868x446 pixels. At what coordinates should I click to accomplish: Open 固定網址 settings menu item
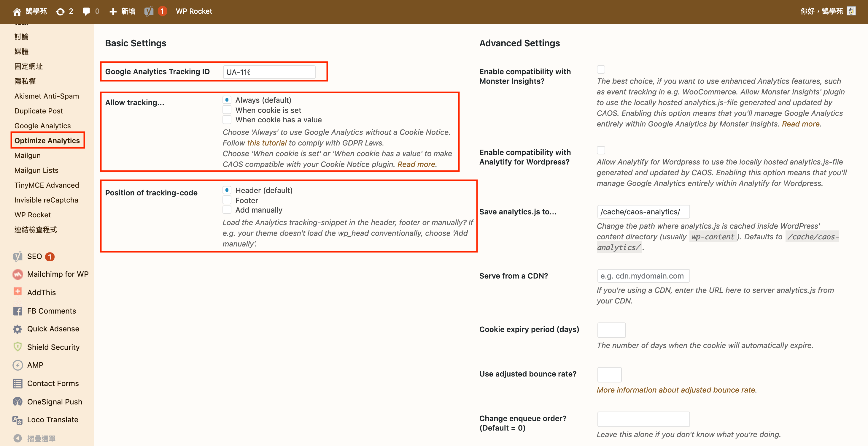click(x=29, y=67)
